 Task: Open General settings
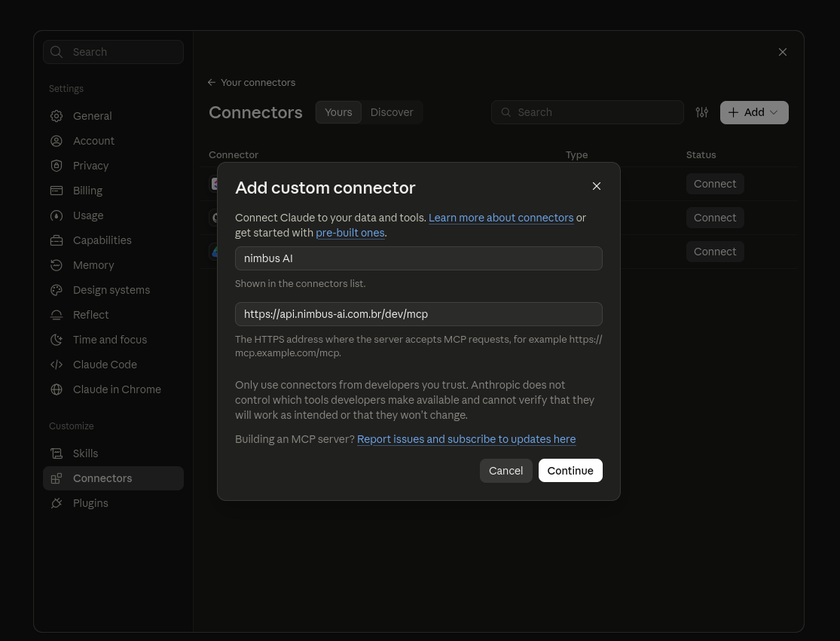click(113, 116)
